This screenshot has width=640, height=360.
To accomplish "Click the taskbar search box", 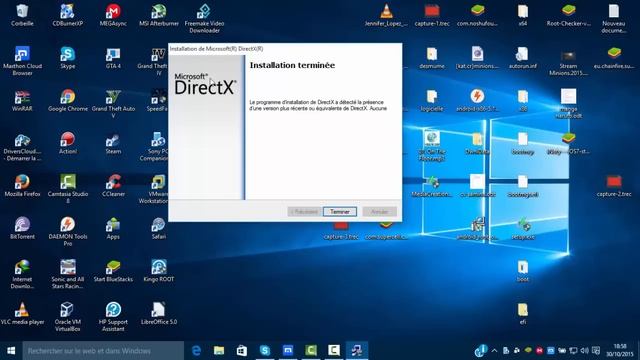I will click(x=103, y=351).
